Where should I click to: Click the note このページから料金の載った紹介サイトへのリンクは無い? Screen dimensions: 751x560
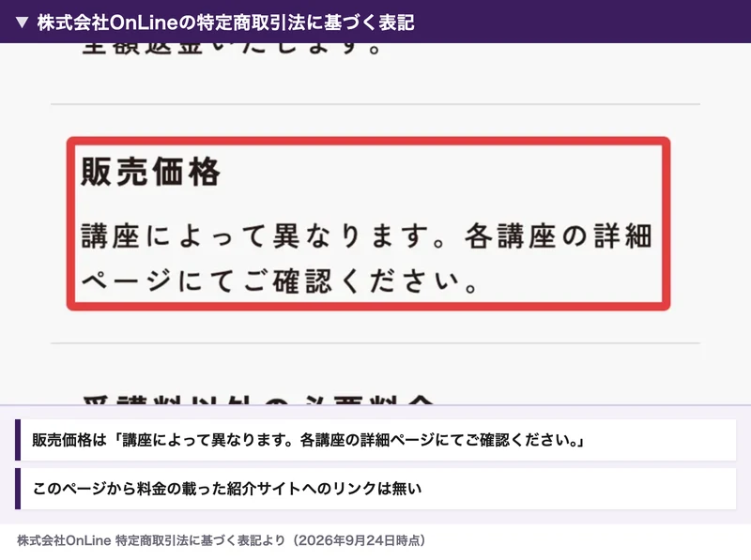click(x=375, y=489)
